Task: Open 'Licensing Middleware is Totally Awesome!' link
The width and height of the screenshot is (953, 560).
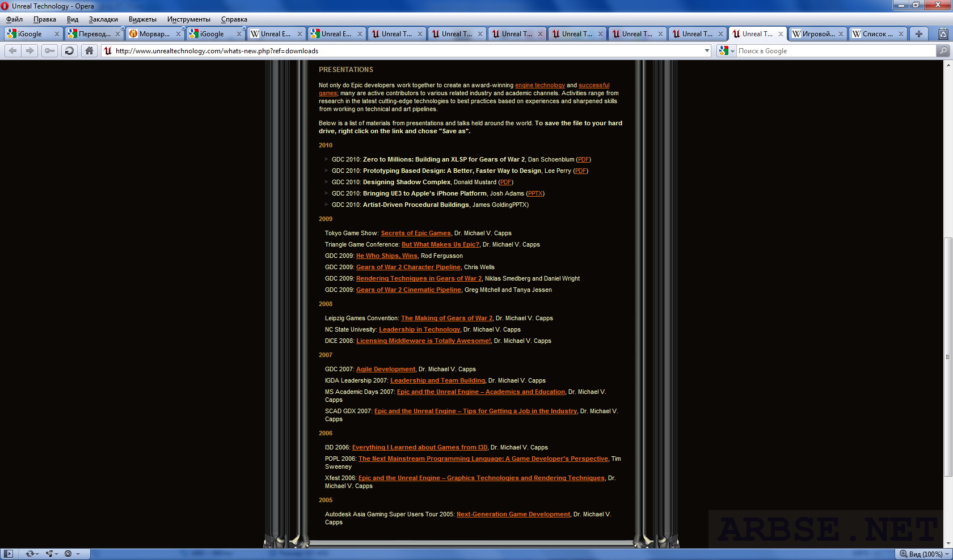Action: 423,341
